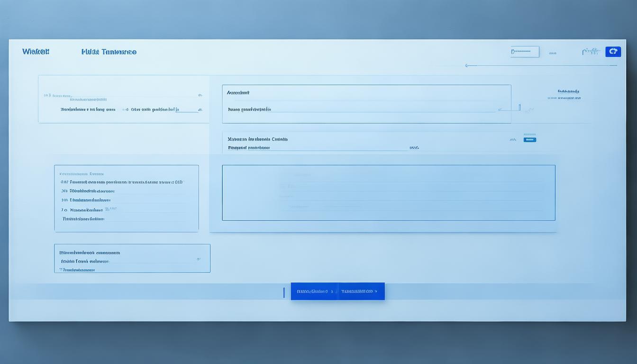This screenshot has height=364, width=637.
Task: Open the outlined box in the top-right header
Action: [525, 52]
